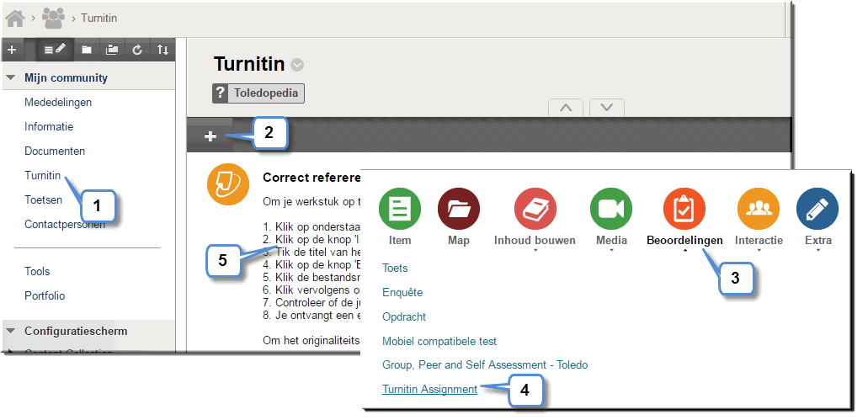Screen dimensions: 868x420
Task: Add a new Item content icon
Action: tap(400, 210)
